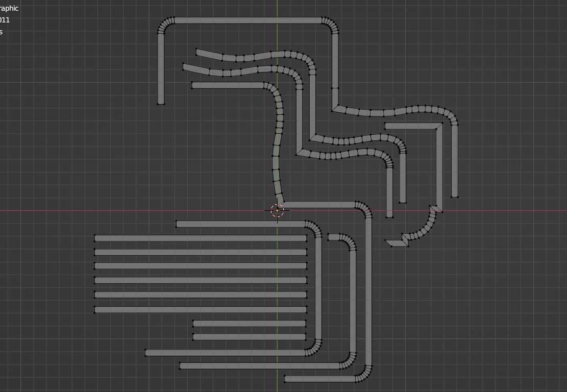Click the '011' viewport overlay text
The image size is (567, 392).
tap(5, 20)
